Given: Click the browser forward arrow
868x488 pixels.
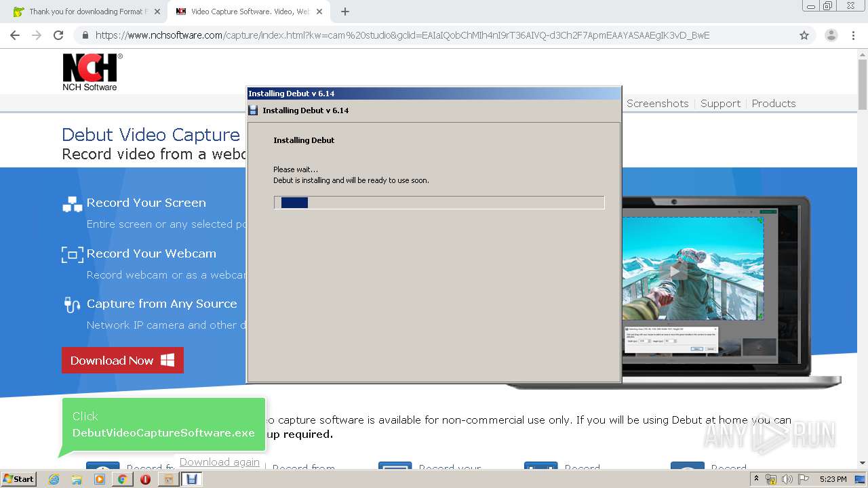Looking at the screenshot, I should [x=37, y=35].
